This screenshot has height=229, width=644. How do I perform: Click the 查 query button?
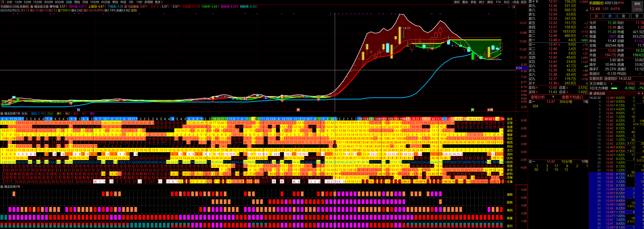click(623, 16)
